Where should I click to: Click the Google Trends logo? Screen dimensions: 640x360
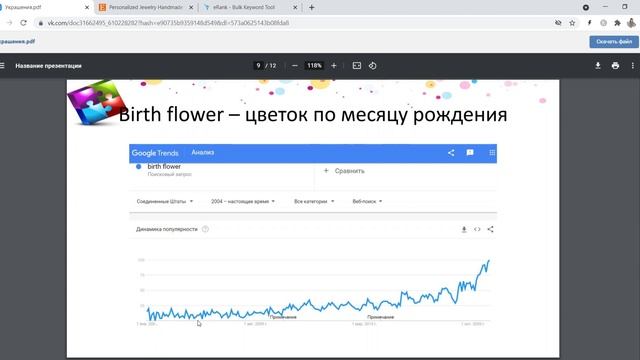(x=155, y=153)
